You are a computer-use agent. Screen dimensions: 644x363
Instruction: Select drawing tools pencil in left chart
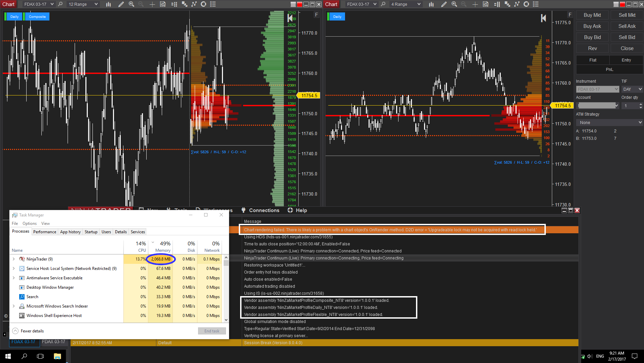click(x=121, y=4)
